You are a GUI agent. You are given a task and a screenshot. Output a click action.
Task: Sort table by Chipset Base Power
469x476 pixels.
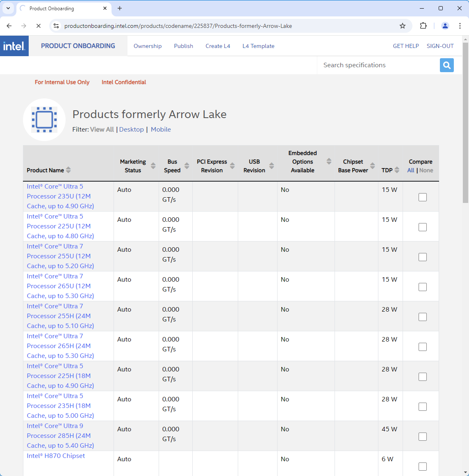373,166
